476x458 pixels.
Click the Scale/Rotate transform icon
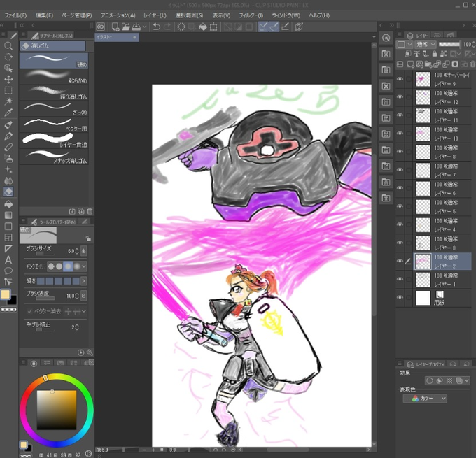coord(213,27)
